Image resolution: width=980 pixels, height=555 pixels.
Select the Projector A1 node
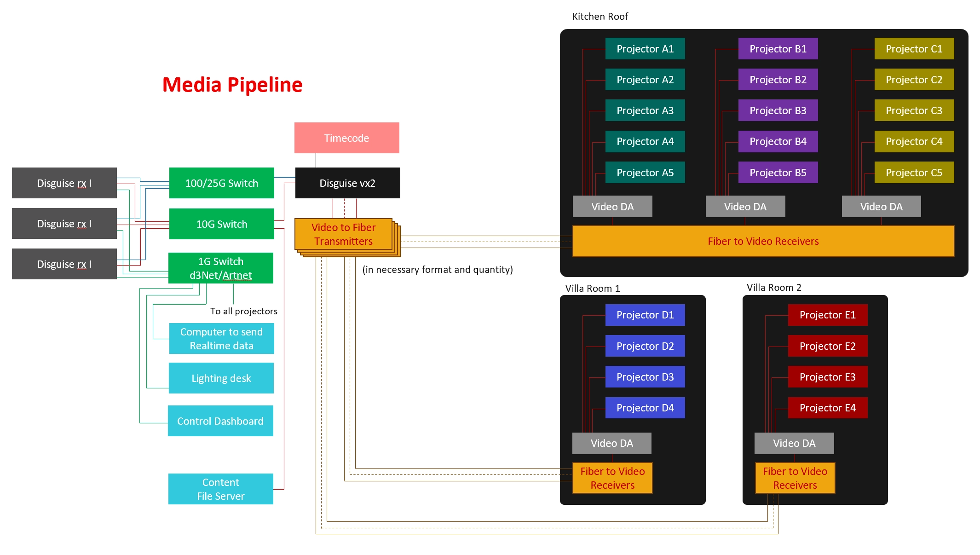tap(645, 48)
